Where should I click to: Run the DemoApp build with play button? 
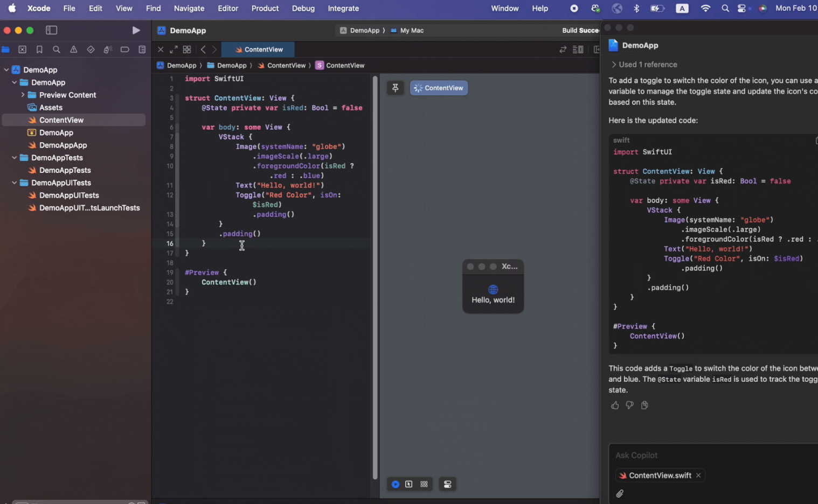[x=136, y=30]
